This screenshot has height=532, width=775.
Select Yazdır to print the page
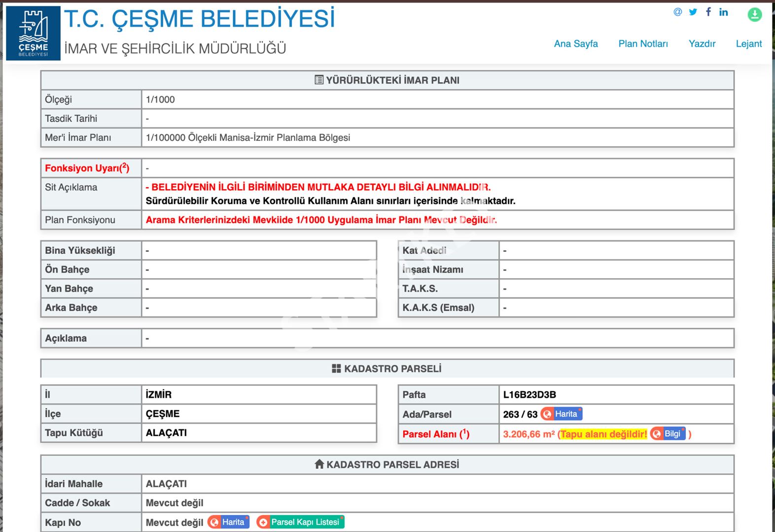click(x=702, y=44)
